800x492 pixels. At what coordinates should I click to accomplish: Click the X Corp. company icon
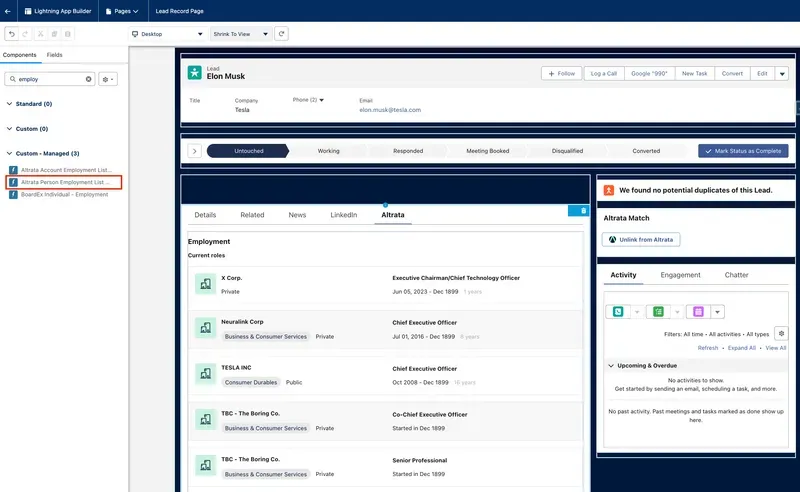pos(206,284)
